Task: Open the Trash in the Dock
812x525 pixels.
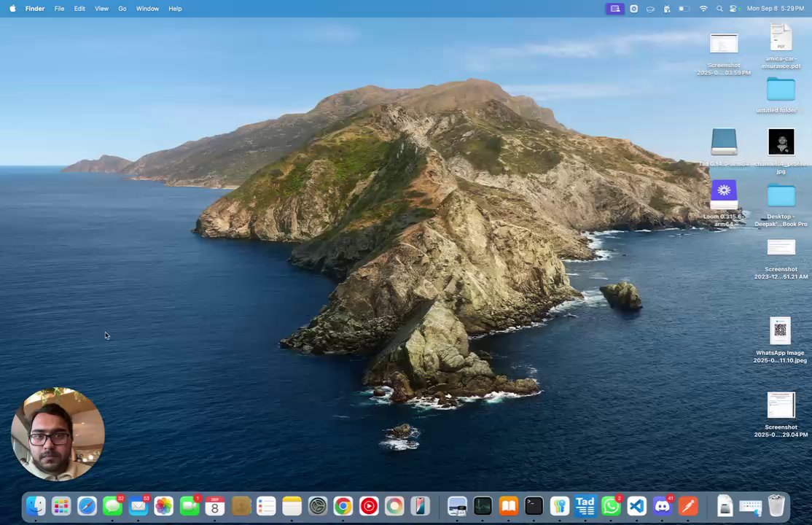Action: pos(776,505)
